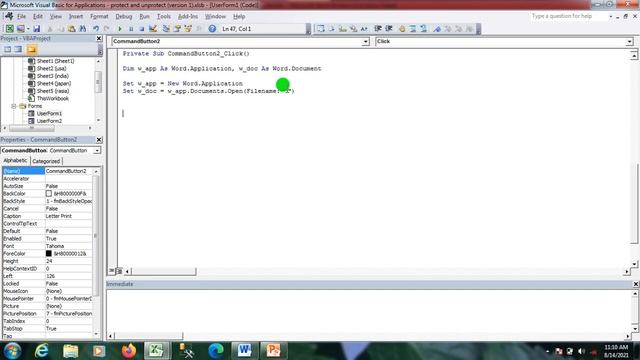Close the Immediate window panel
Viewport: 640px width, 360px height.
pos(635,284)
